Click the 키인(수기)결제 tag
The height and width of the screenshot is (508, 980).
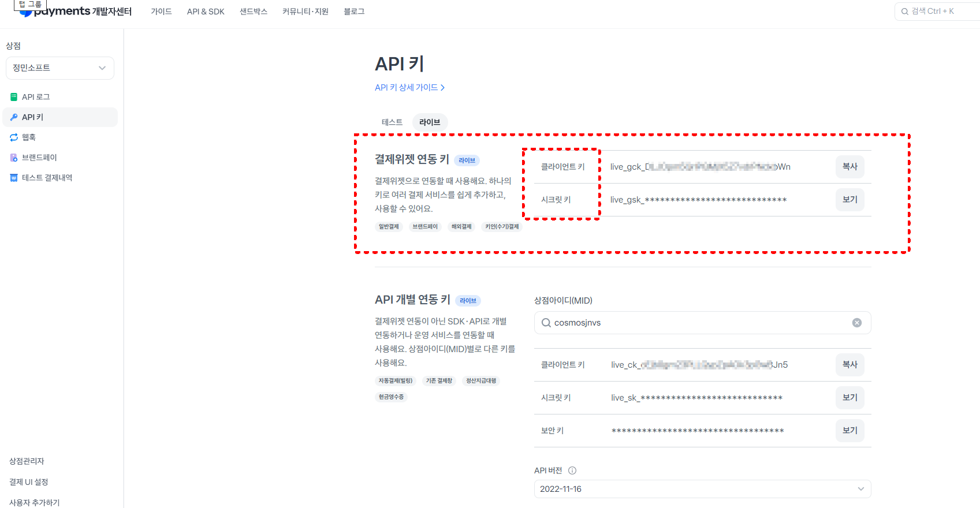(502, 227)
